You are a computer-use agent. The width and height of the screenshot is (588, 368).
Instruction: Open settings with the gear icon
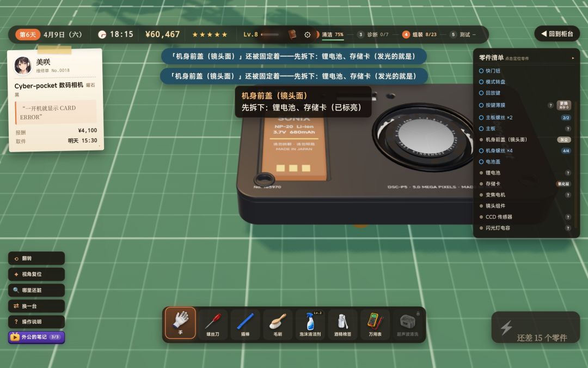[x=308, y=34]
